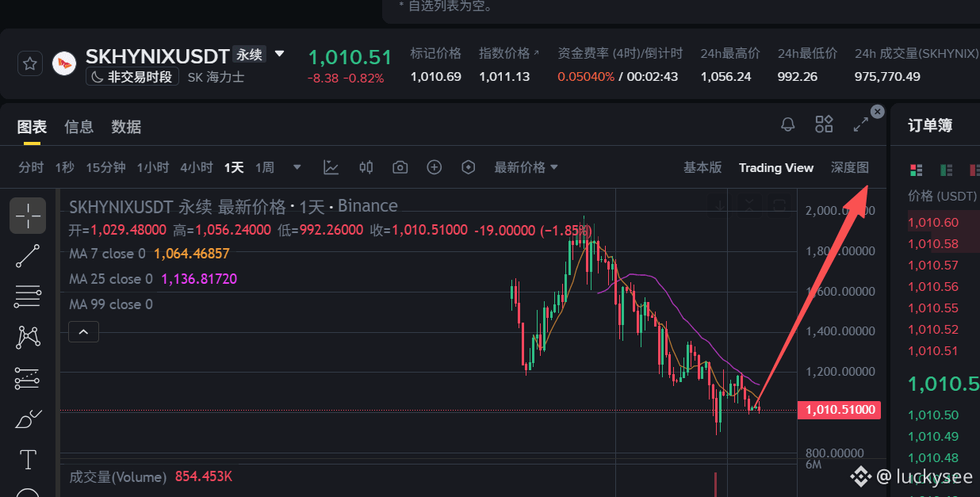This screenshot has width=980, height=497.
Task: Select the Trading View chart mode
Action: [x=776, y=167]
